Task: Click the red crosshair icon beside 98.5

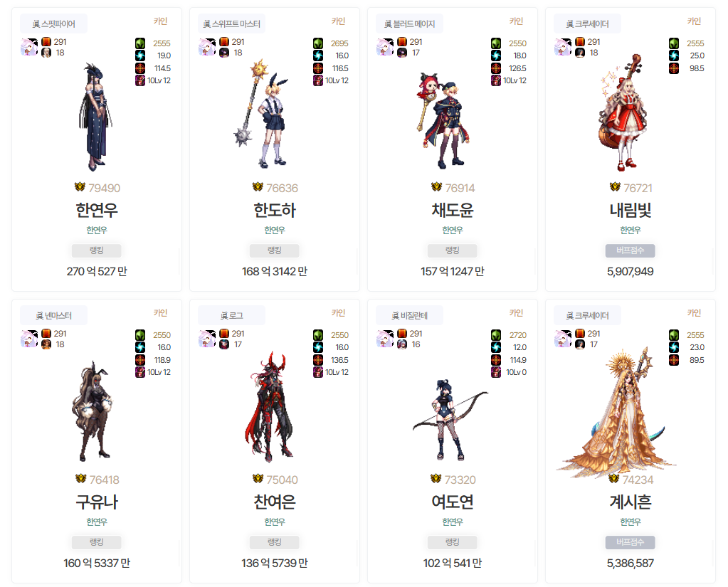Action: tap(674, 68)
